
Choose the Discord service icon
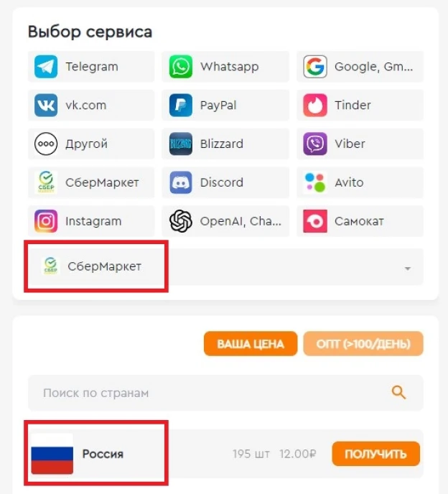(x=180, y=182)
